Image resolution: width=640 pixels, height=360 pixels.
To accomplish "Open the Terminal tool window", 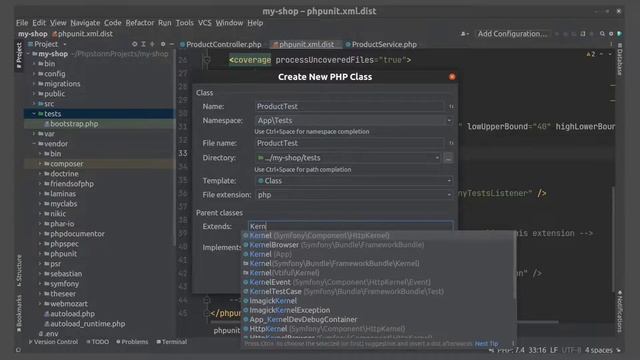I will point(171,342).
